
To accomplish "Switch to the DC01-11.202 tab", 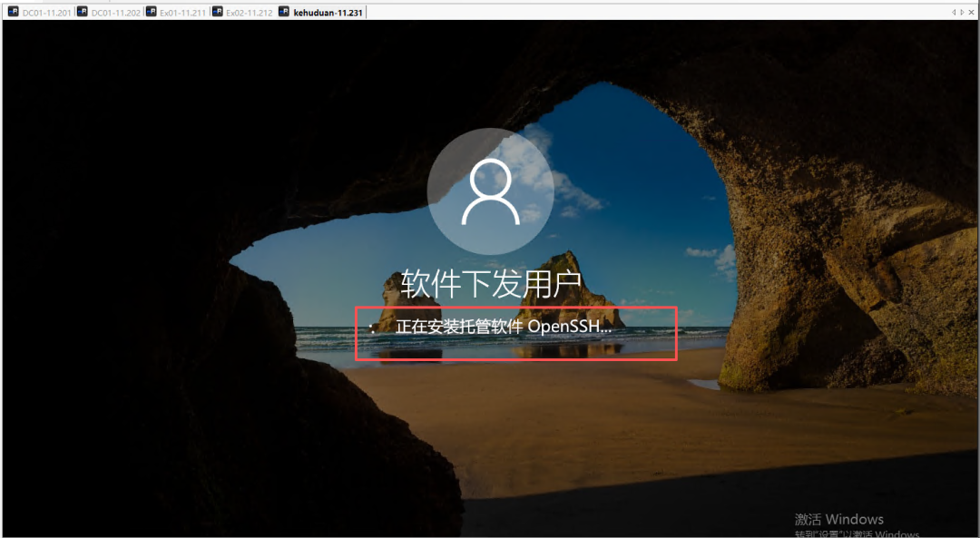I will pyautogui.click(x=109, y=12).
